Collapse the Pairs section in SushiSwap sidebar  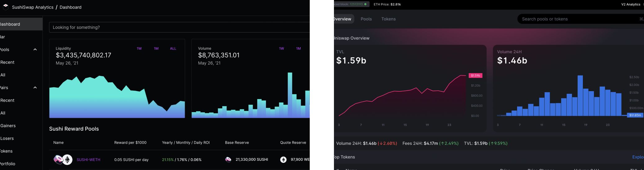(35, 88)
